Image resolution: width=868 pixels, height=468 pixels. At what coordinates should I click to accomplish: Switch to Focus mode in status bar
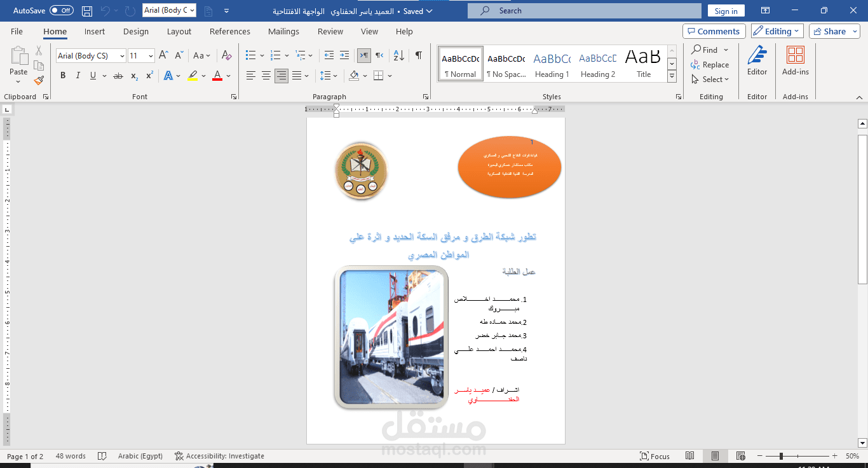(x=655, y=456)
